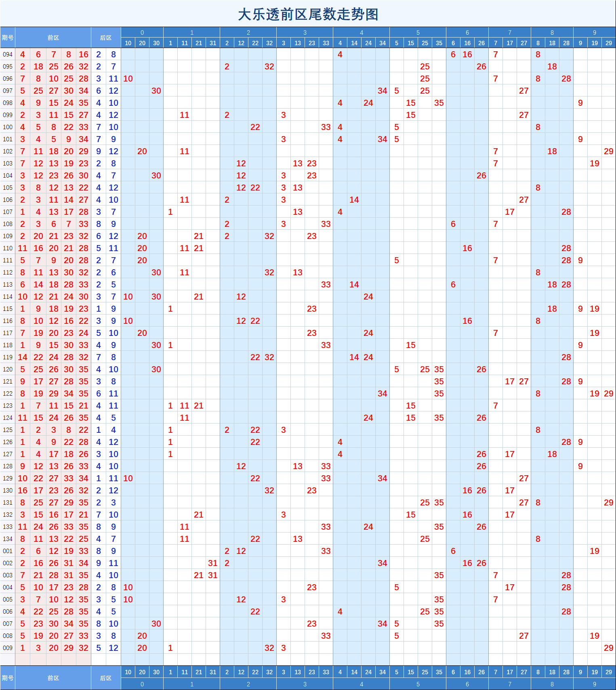Screen dimensions: 616x690
Task: Click column header 29 above row 094
Action: pyautogui.click(x=609, y=43)
